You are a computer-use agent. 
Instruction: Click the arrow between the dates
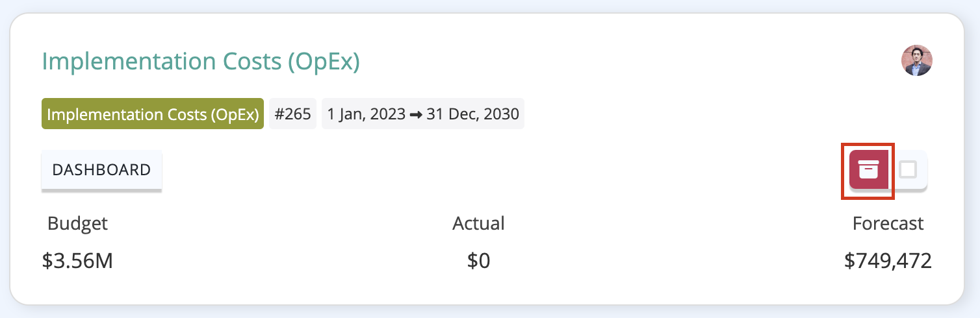pyautogui.click(x=416, y=115)
